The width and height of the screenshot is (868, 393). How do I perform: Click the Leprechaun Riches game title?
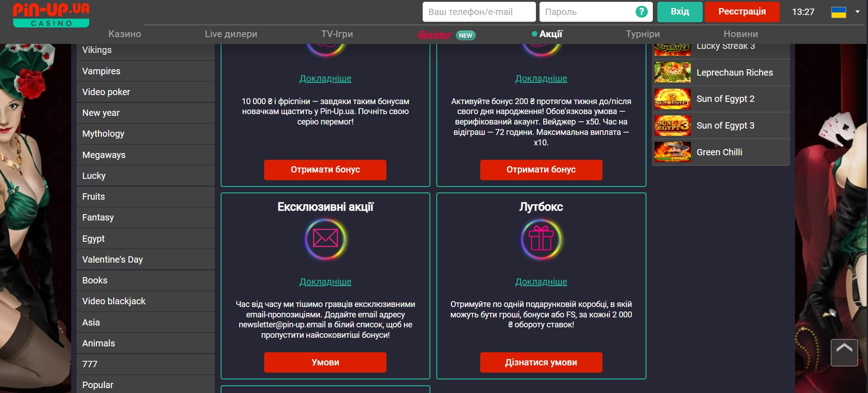[734, 72]
